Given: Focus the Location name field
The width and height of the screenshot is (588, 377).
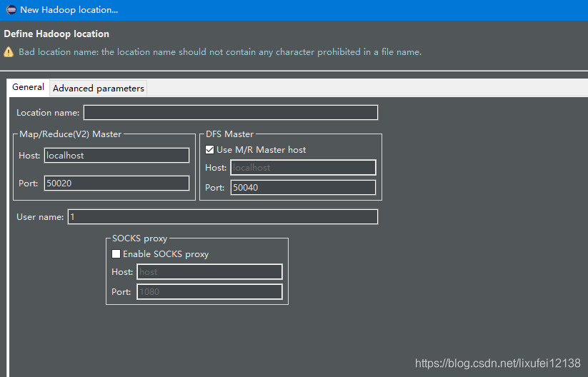Looking at the screenshot, I should click(x=231, y=112).
